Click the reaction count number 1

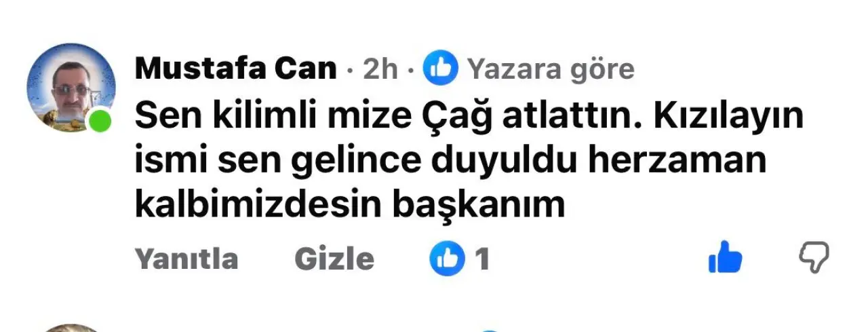pyautogui.click(x=482, y=259)
